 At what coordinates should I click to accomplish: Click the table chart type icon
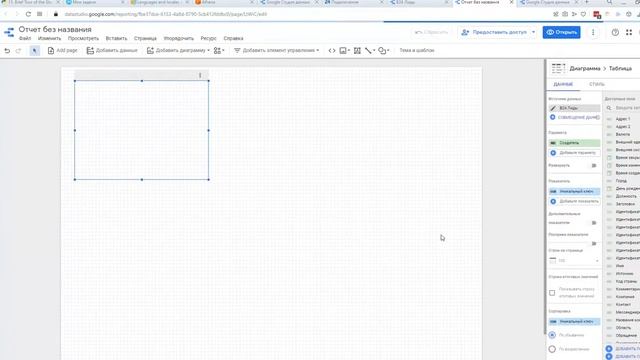pyautogui.click(x=558, y=69)
